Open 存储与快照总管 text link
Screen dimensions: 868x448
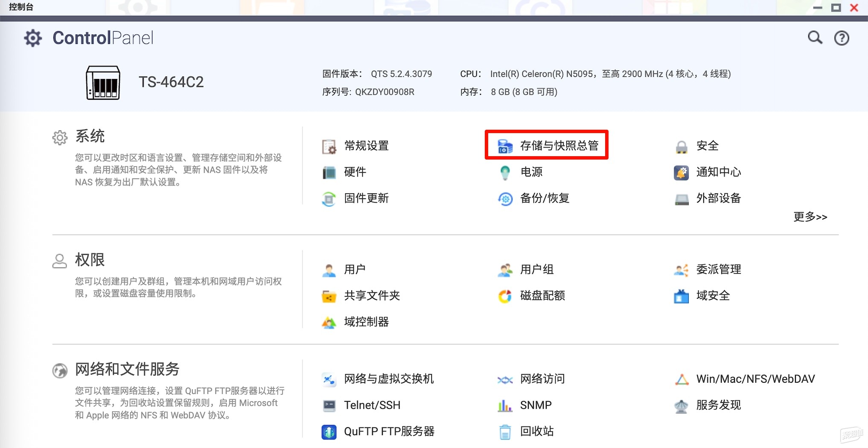click(x=559, y=146)
